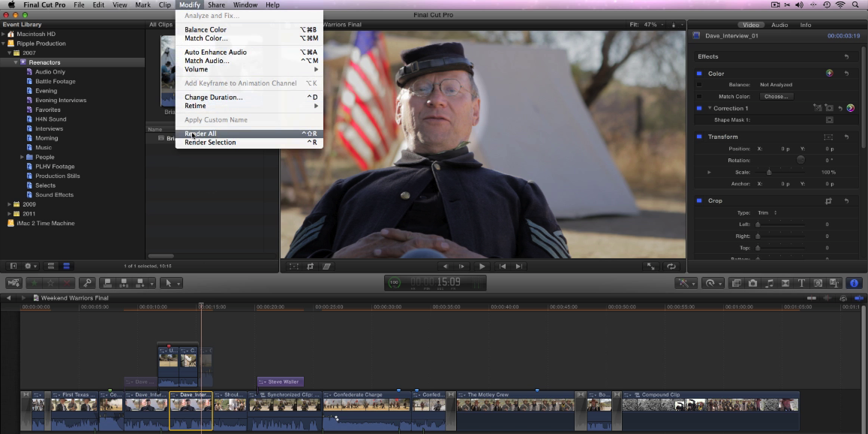The width and height of the screenshot is (868, 434).
Task: Add a color correction with plus icon
Action: pos(829,73)
